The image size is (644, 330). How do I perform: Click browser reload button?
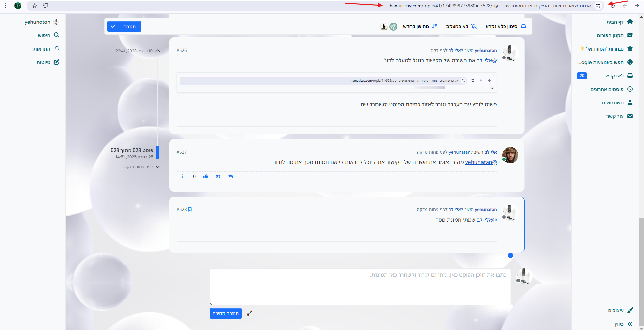(613, 6)
